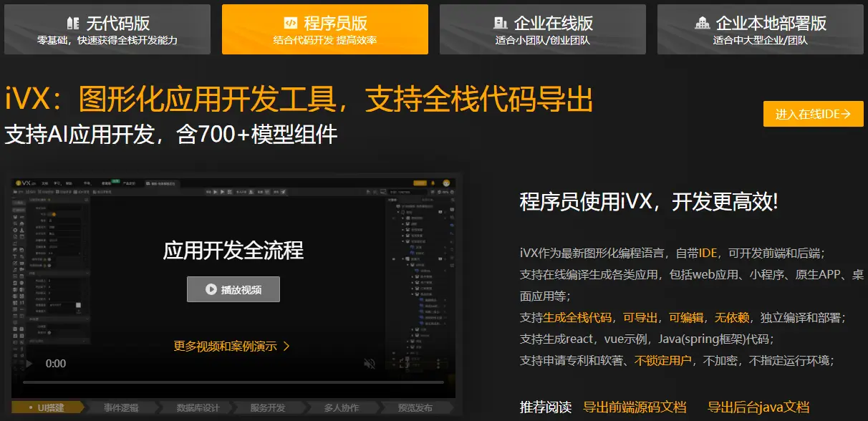Click the video play triangle icon
Image resolution: width=868 pixels, height=421 pixels.
pyautogui.click(x=29, y=364)
